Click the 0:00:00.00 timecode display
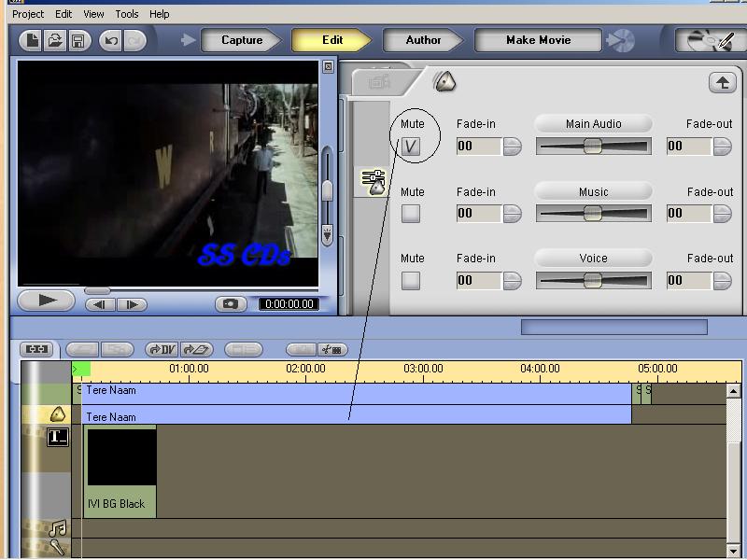747x560 pixels. pos(289,304)
